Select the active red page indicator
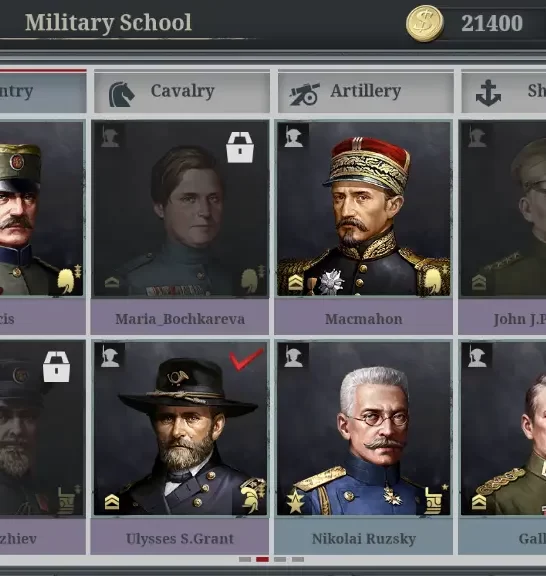The width and height of the screenshot is (546, 576). pos(262,559)
